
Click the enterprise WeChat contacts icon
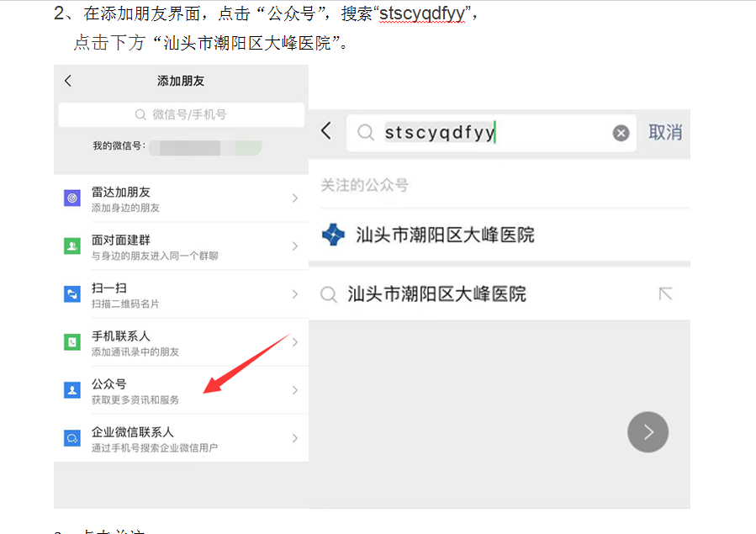tap(72, 438)
